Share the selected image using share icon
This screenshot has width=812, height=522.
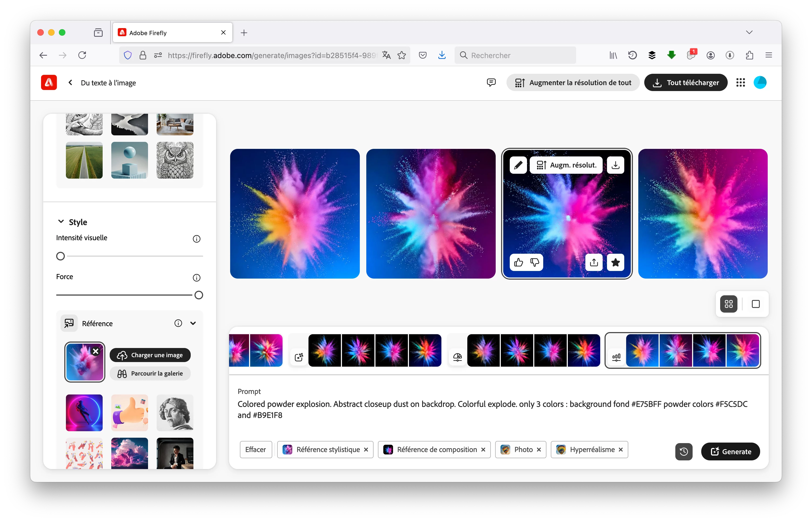pyautogui.click(x=594, y=262)
